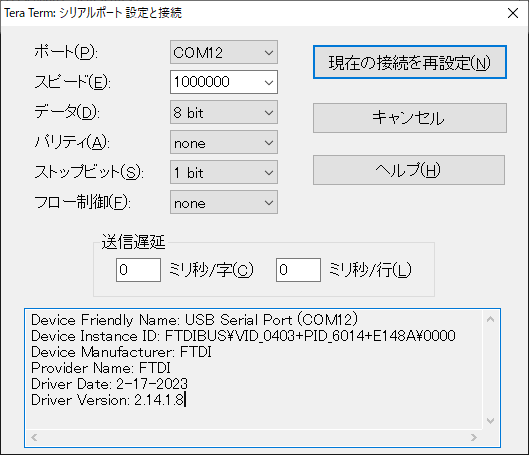The width and height of the screenshot is (529, 455).
Task: Open the パリティ(A) none dropdown
Action: [224, 142]
